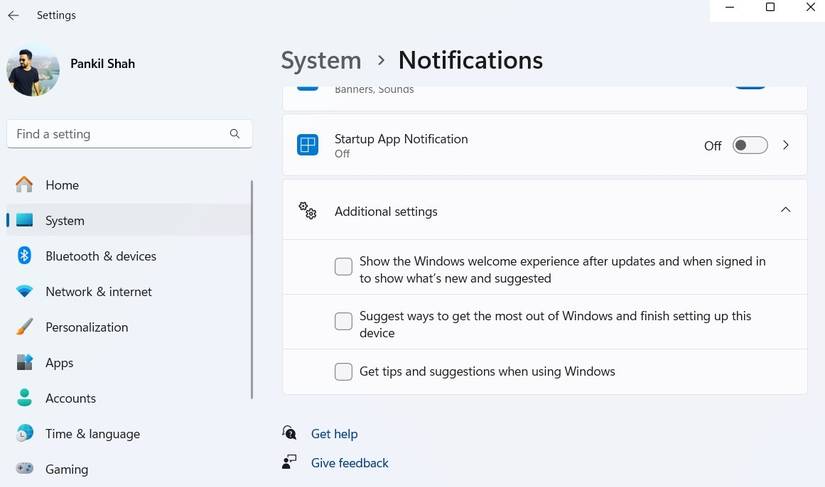Click the Find a setting search box

pyautogui.click(x=118, y=134)
